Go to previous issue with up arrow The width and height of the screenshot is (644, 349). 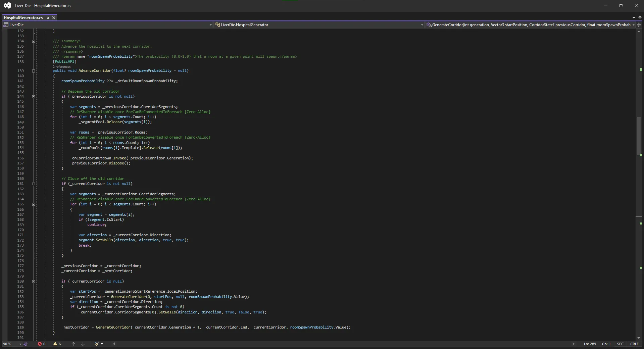click(x=73, y=344)
